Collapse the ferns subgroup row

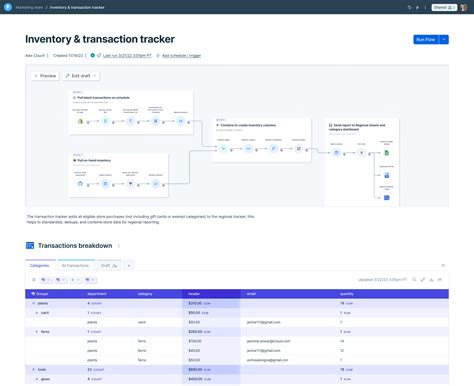[37, 332]
